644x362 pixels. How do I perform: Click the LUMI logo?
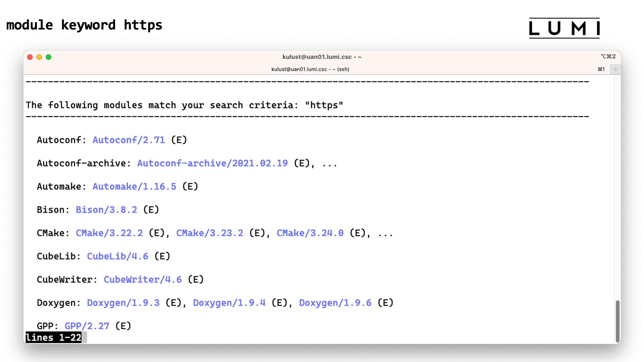[565, 28]
